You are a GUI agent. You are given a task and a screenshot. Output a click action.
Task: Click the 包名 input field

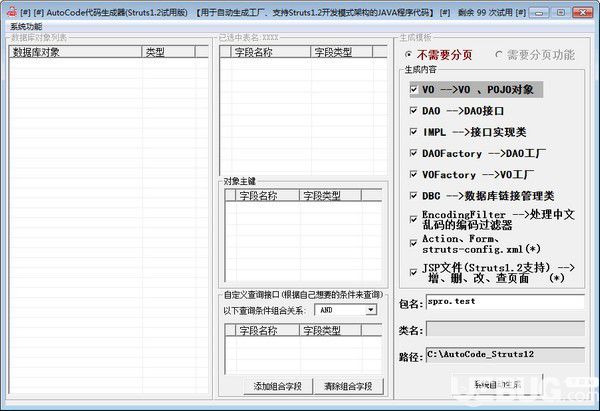click(x=505, y=302)
